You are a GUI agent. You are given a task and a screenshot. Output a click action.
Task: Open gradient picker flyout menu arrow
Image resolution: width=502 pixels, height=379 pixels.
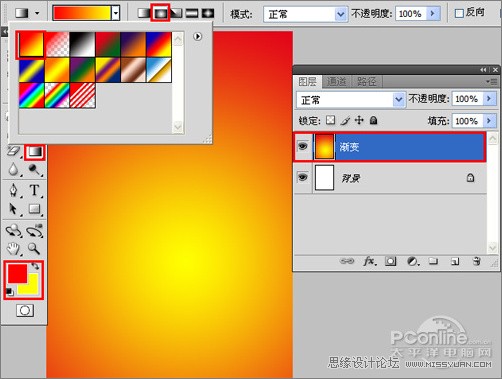(198, 36)
